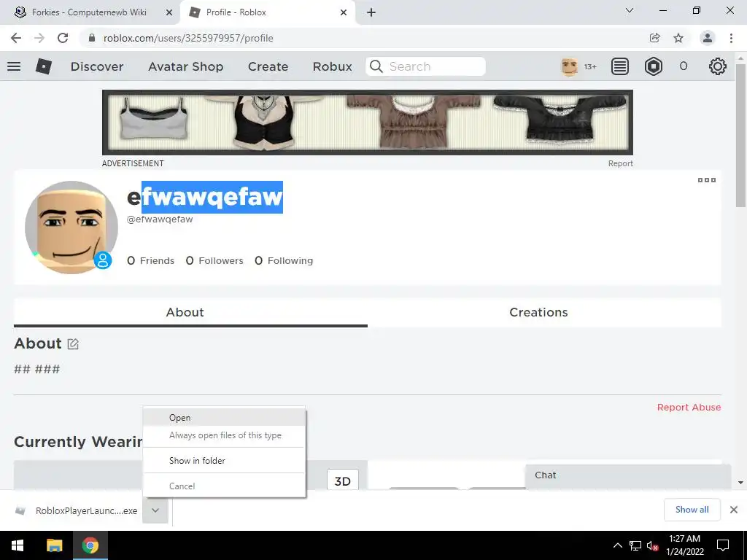This screenshot has width=747, height=560.
Task: Open Chrome three-dot menu
Action: click(731, 38)
